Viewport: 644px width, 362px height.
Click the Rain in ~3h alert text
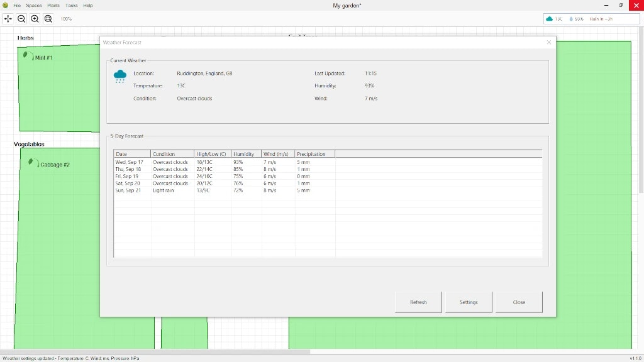[x=602, y=19]
